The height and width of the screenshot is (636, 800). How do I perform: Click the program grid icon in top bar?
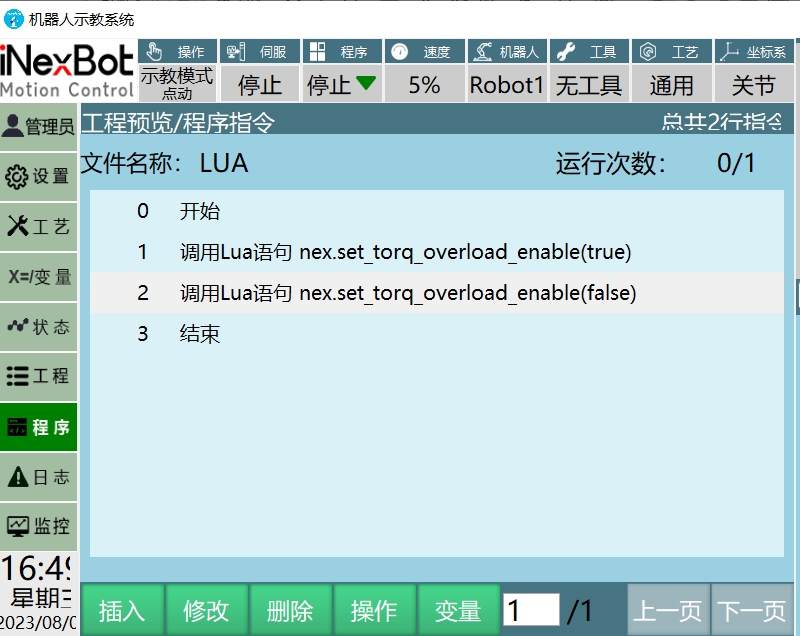(x=316, y=52)
